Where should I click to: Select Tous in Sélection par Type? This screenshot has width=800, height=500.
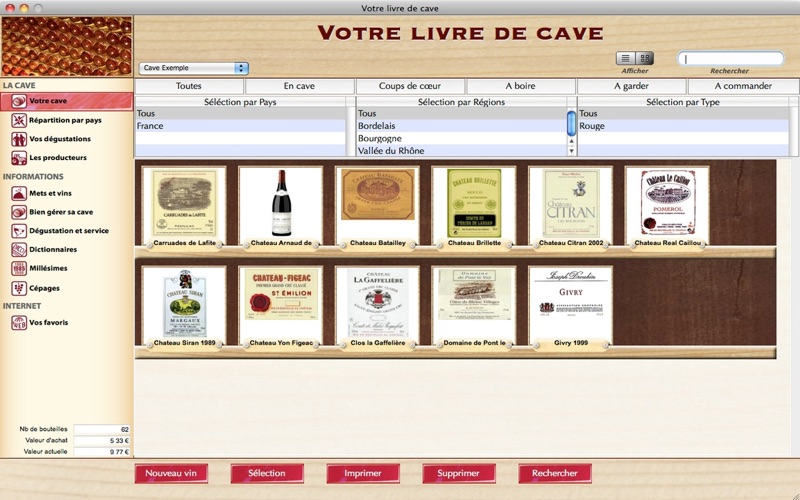pyautogui.click(x=683, y=113)
